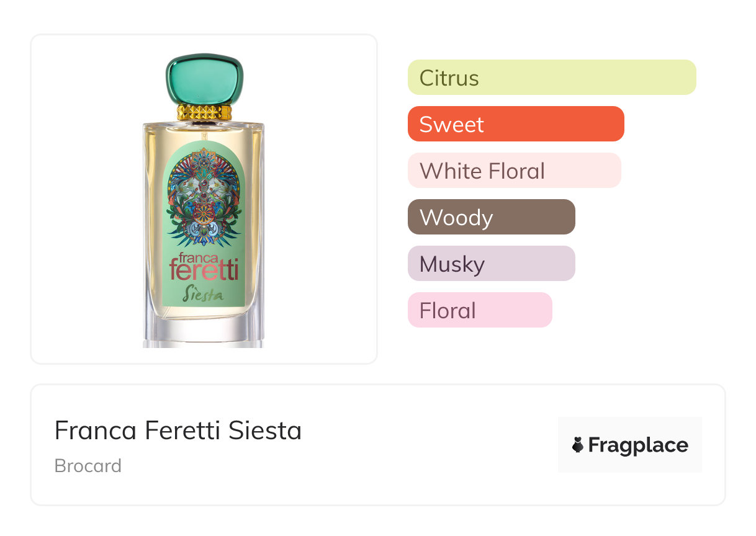This screenshot has width=756, height=536.
Task: Select the pink Floral accord bar
Action: point(479,310)
